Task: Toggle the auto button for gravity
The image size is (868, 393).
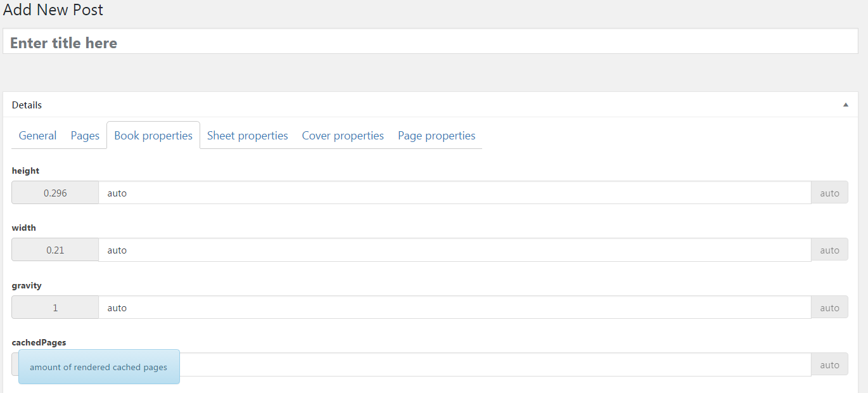Action: 829,307
